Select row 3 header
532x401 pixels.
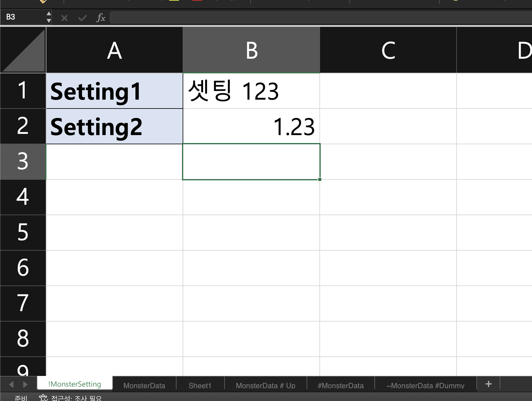click(23, 162)
